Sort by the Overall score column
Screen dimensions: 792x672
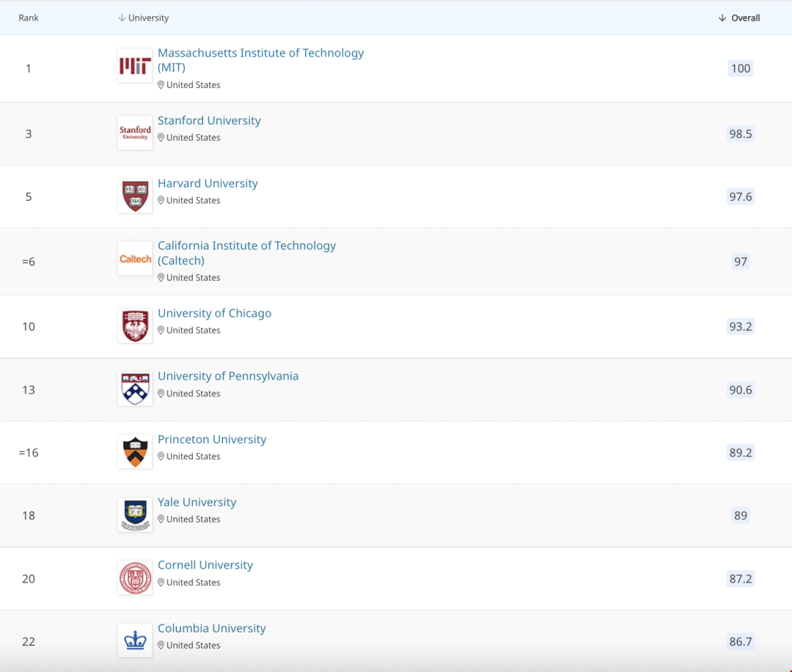[739, 18]
